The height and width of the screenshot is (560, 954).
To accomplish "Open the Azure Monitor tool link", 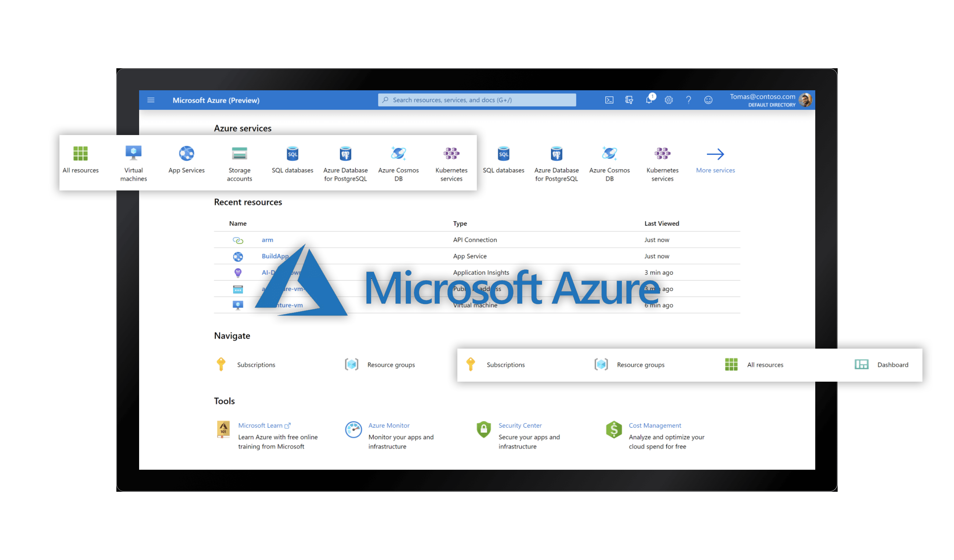I will (389, 426).
